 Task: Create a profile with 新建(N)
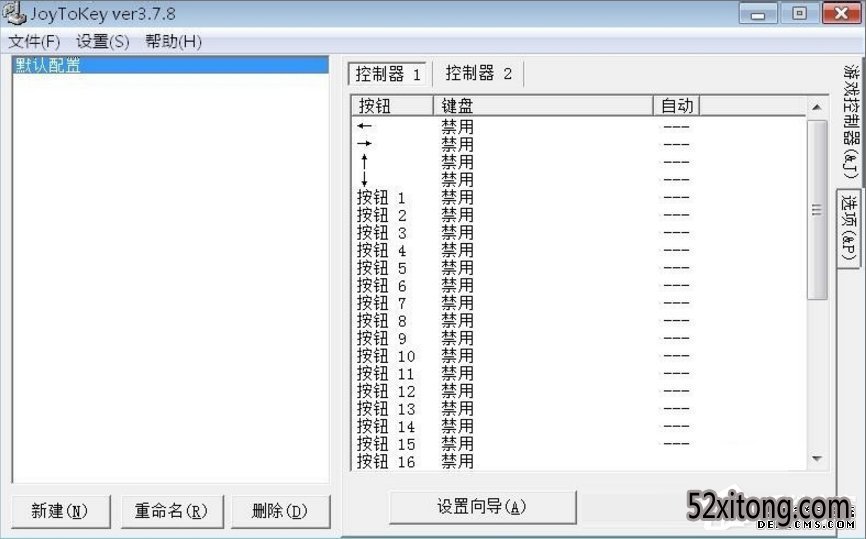tap(60, 511)
